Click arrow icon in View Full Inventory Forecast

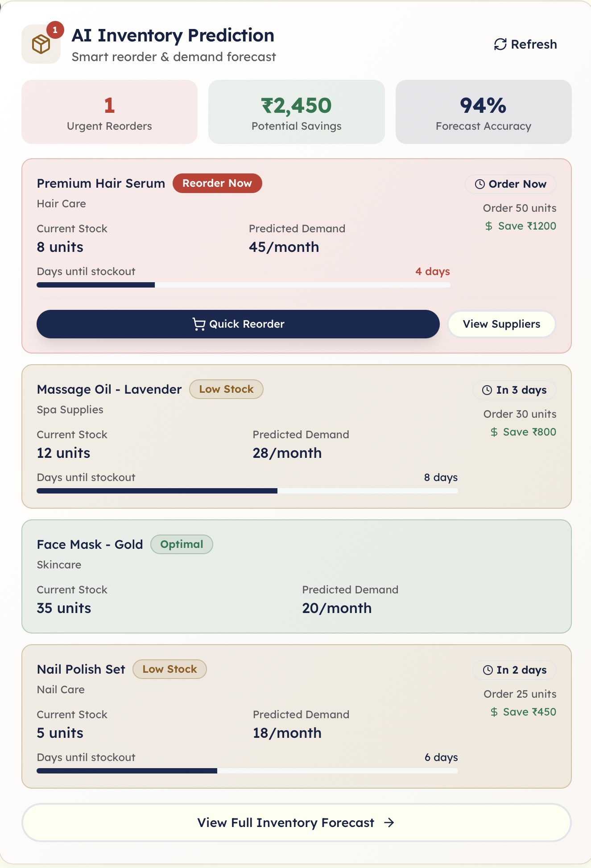pyautogui.click(x=389, y=823)
